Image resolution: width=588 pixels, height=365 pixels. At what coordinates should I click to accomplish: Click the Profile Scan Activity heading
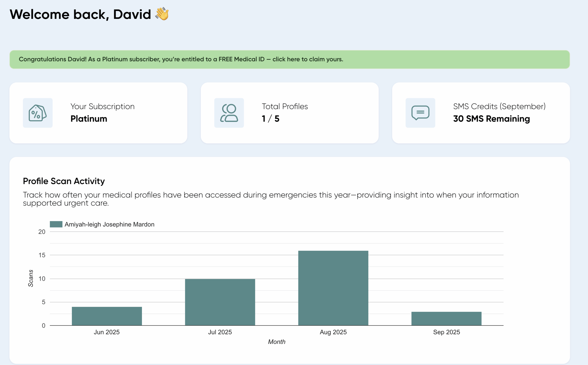point(64,181)
